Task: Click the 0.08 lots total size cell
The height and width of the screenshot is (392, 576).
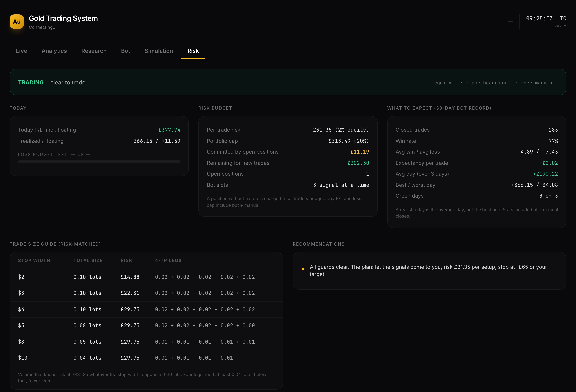Action: [x=87, y=326]
